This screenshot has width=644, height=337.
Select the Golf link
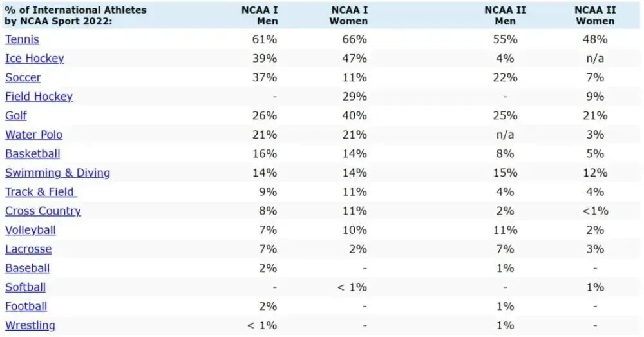coord(16,115)
